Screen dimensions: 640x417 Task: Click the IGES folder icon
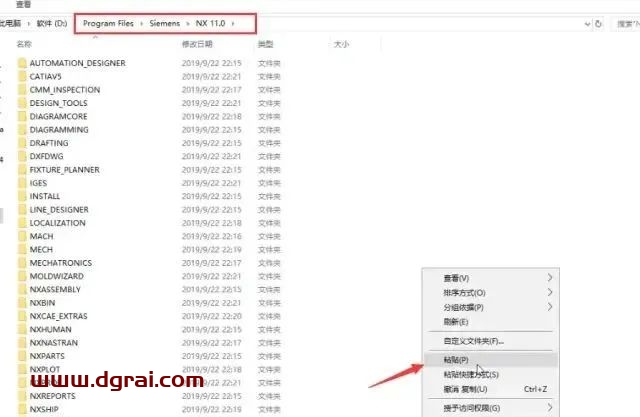(x=22, y=183)
